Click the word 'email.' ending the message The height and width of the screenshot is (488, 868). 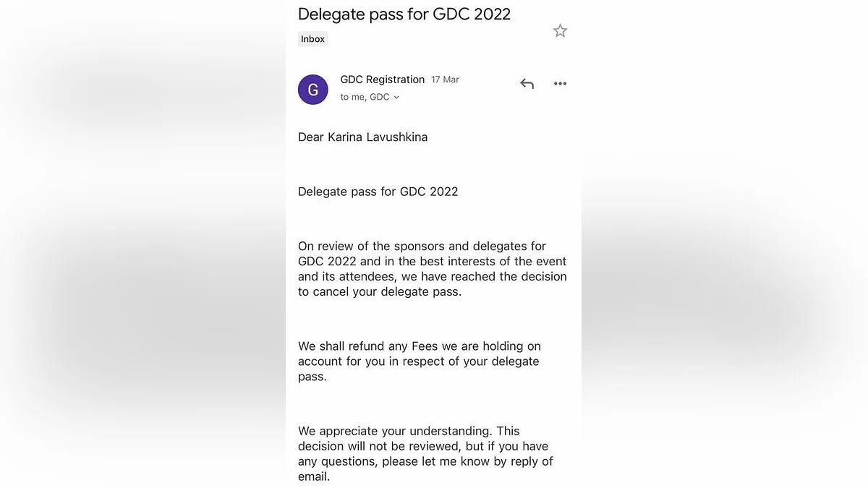click(314, 476)
